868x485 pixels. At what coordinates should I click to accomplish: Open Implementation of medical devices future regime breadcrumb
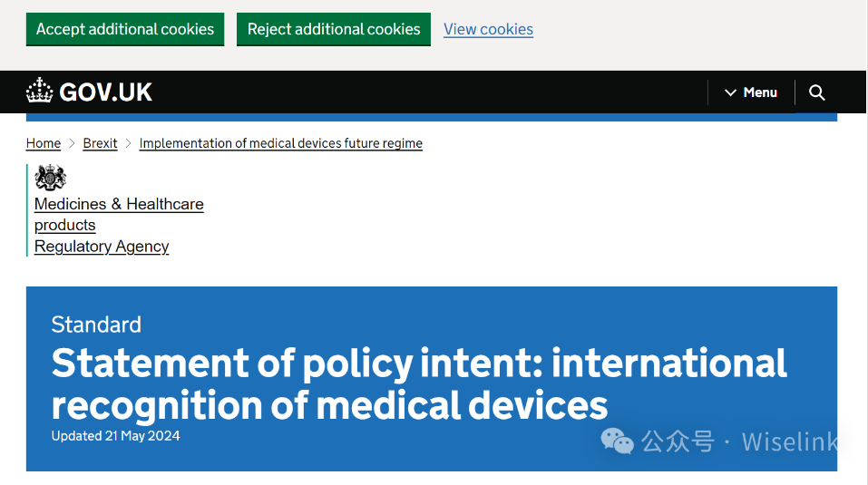(280, 143)
